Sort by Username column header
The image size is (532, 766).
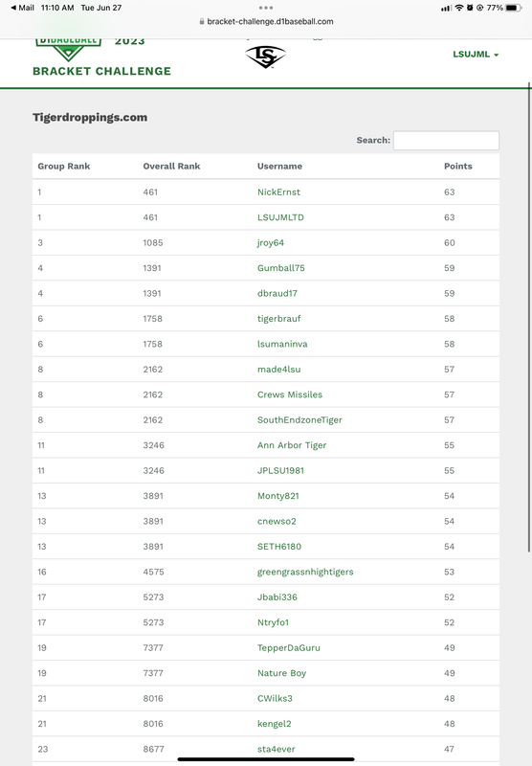coord(279,166)
